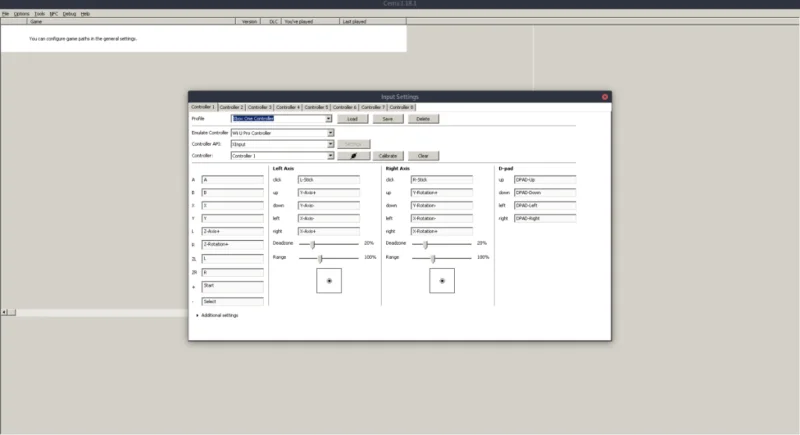
Task: Select the B button mapping field
Action: [233, 193]
